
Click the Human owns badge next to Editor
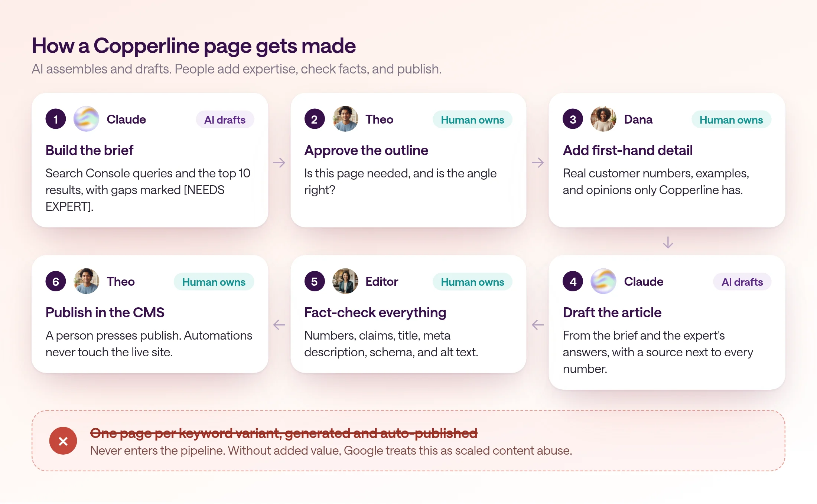pyautogui.click(x=472, y=282)
